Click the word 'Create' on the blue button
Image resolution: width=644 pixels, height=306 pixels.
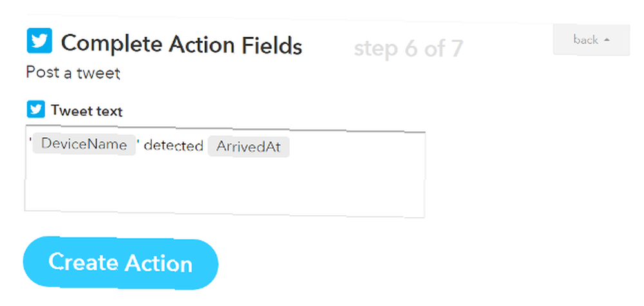84,262
